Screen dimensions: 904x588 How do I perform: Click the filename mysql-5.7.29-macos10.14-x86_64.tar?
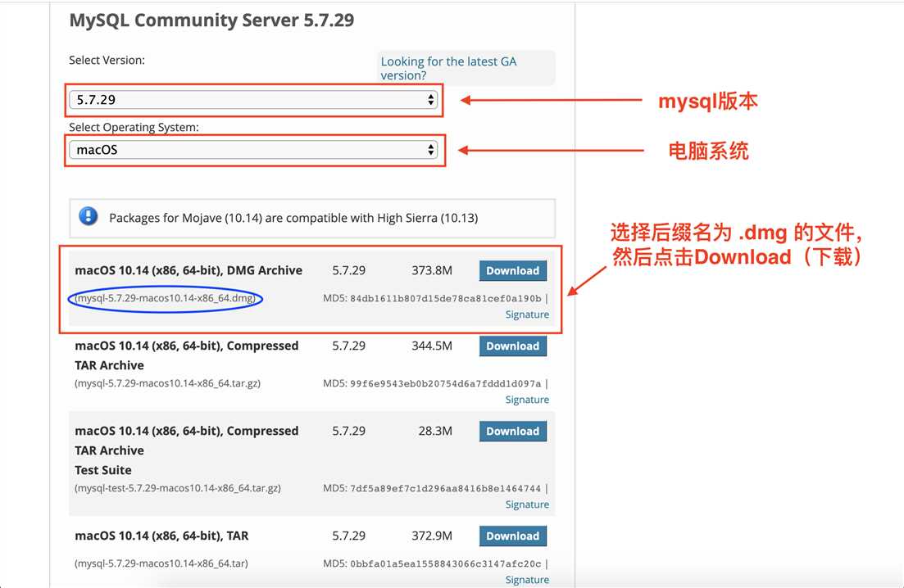(x=161, y=563)
